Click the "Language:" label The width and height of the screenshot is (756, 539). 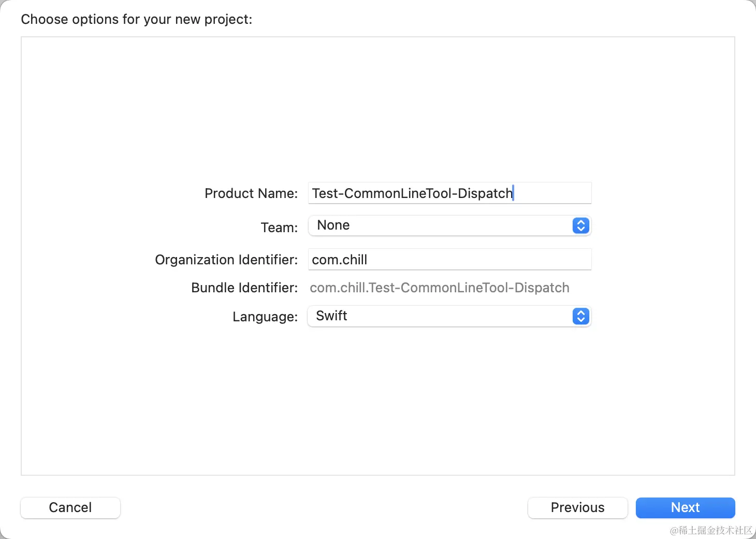(x=265, y=317)
